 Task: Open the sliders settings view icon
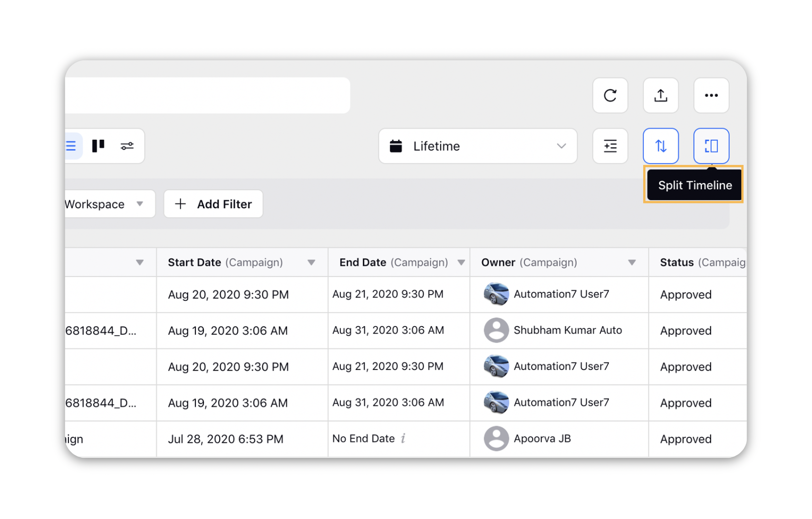click(127, 146)
